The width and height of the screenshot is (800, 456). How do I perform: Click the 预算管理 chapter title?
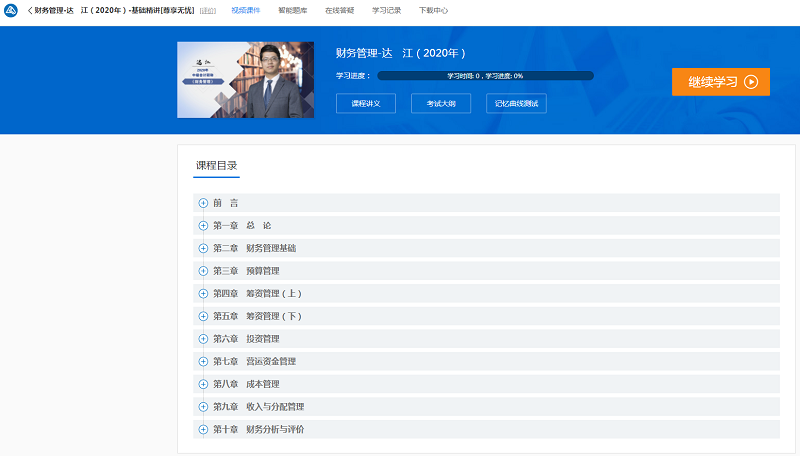click(263, 271)
